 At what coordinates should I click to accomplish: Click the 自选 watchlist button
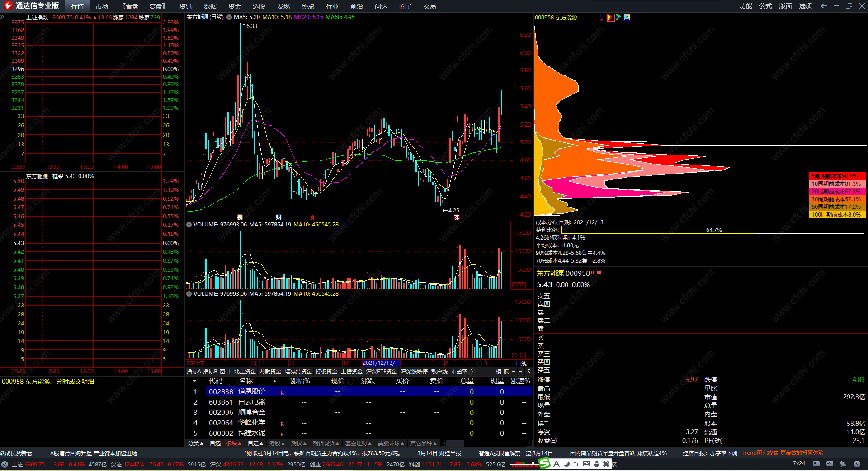pyautogui.click(x=215, y=443)
